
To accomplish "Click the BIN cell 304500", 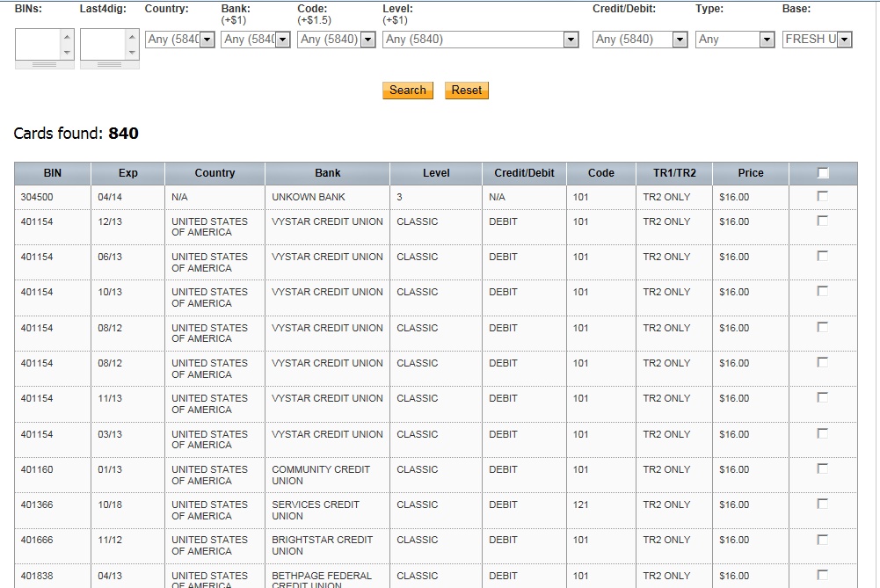I will click(37, 198).
